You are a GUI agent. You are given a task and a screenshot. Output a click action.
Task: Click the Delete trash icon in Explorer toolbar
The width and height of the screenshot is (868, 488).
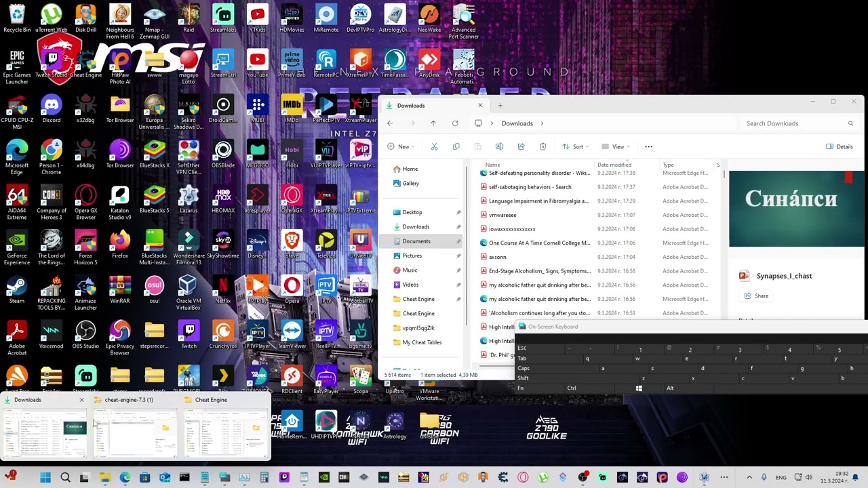pos(542,146)
